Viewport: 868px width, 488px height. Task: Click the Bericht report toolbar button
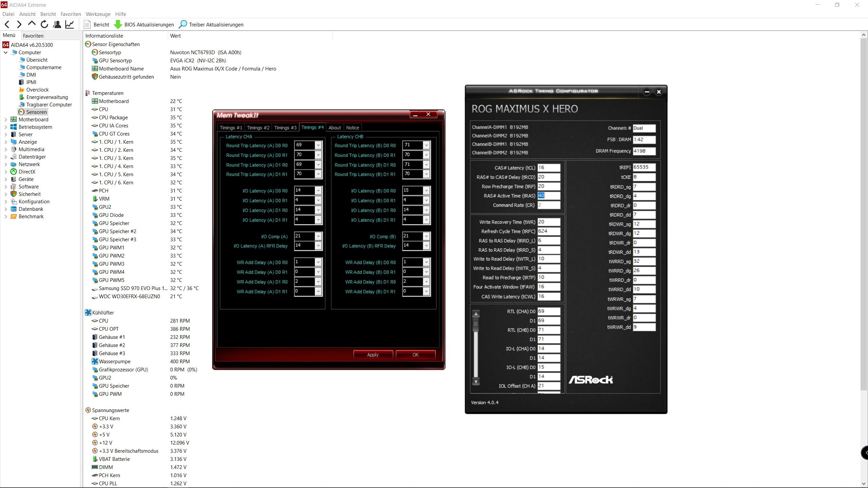coord(97,24)
